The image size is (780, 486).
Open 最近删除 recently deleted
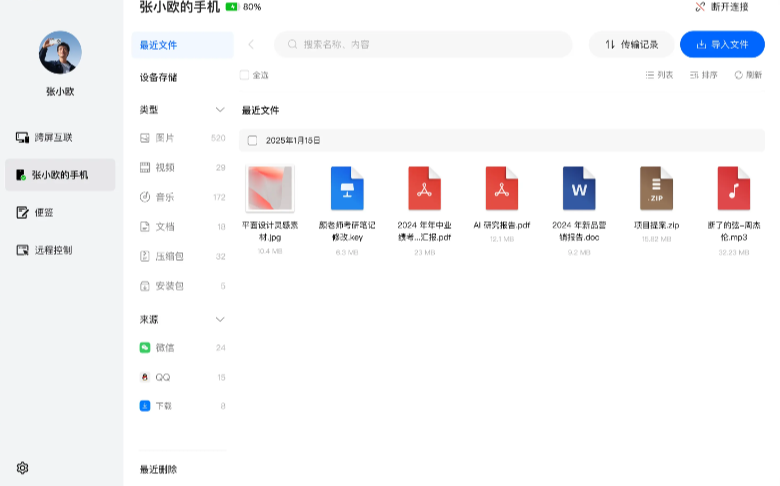tap(158, 469)
